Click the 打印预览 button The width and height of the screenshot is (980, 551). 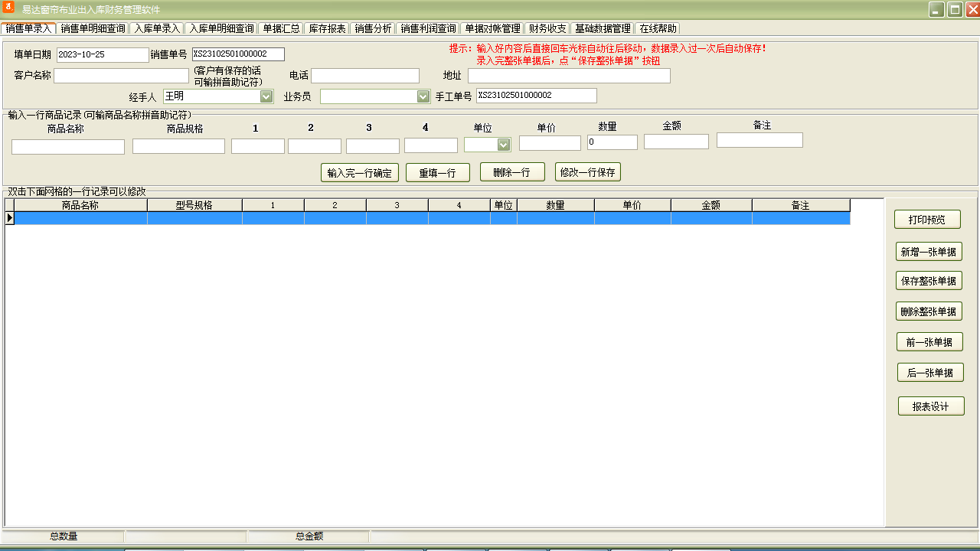pos(927,220)
